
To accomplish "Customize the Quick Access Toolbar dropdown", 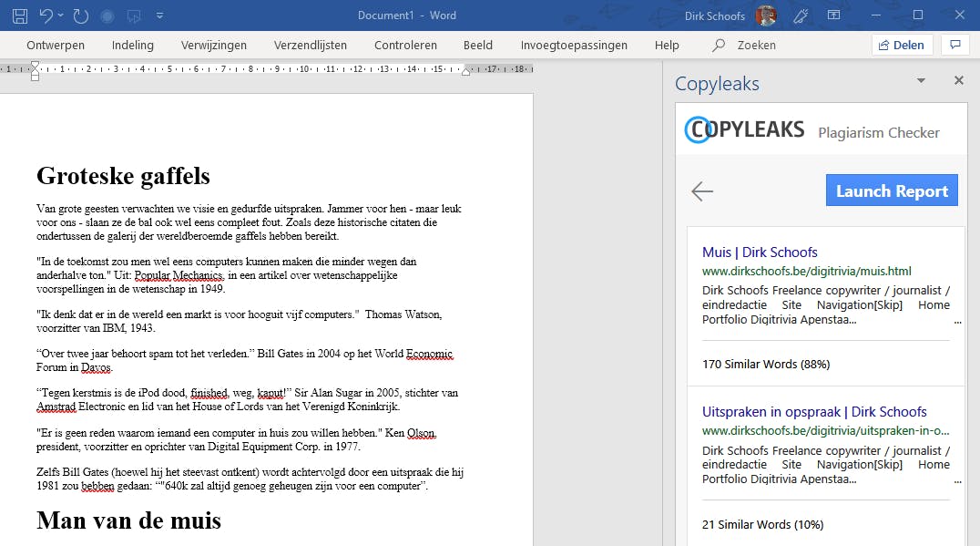I will tap(160, 15).
